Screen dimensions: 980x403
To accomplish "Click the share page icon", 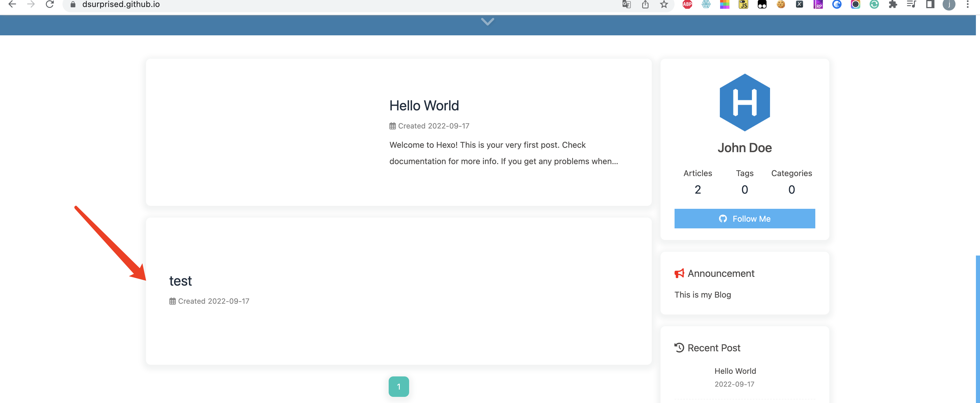I will (645, 4).
